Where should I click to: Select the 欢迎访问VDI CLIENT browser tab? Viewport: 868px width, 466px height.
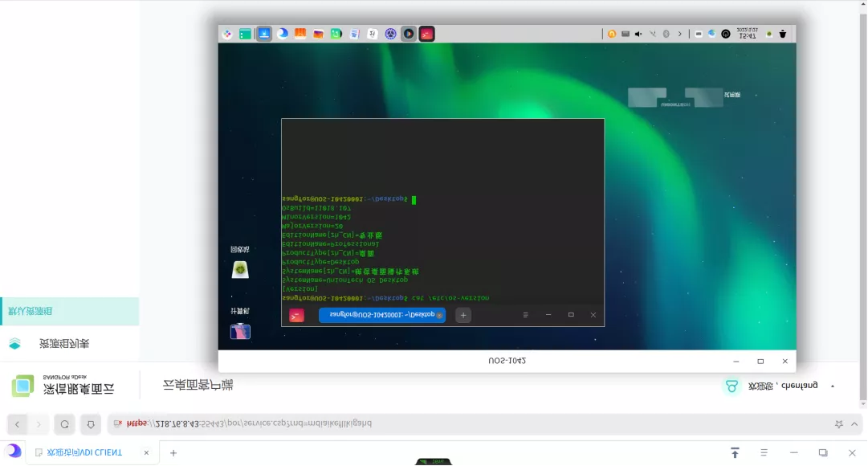pyautogui.click(x=84, y=452)
